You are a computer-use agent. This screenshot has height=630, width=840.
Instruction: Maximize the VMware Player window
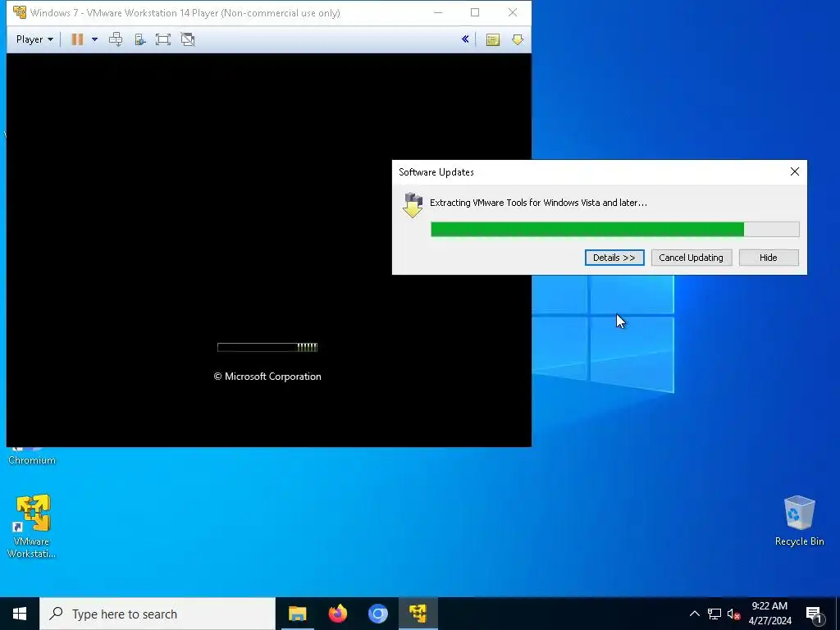475,12
